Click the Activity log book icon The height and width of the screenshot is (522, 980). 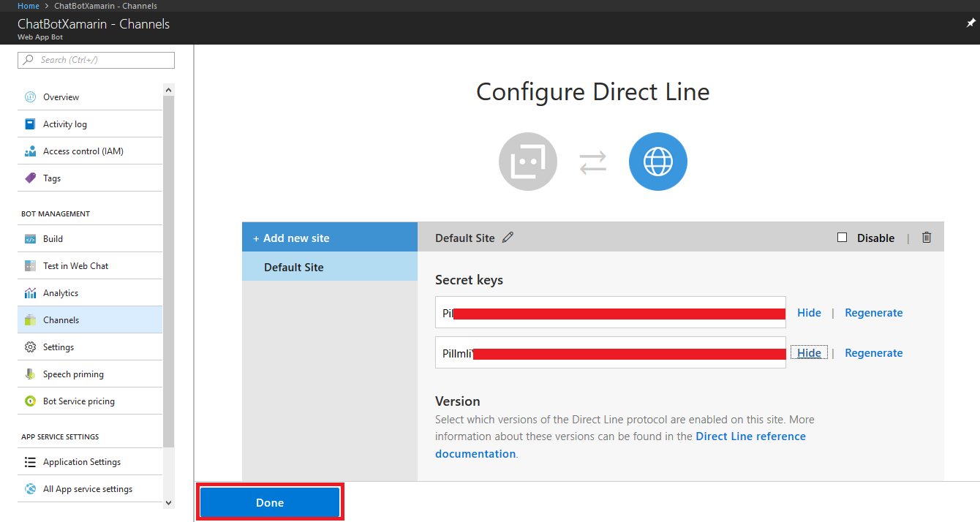coord(30,124)
